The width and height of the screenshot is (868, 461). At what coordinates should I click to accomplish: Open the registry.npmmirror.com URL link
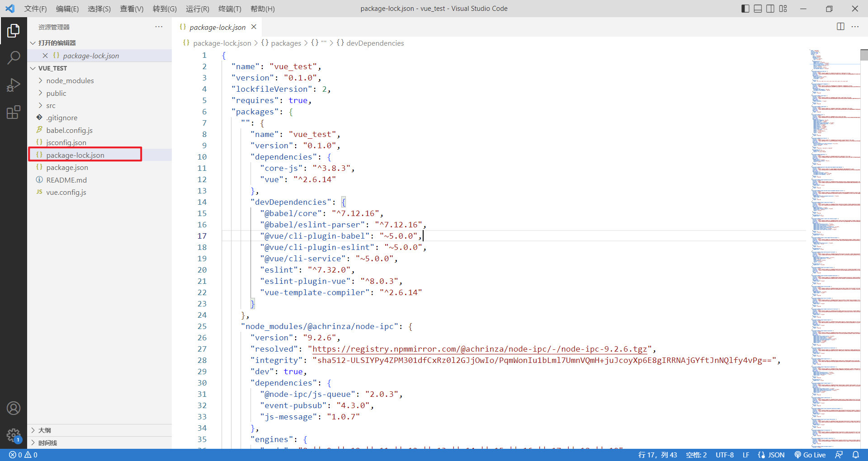[480, 349]
